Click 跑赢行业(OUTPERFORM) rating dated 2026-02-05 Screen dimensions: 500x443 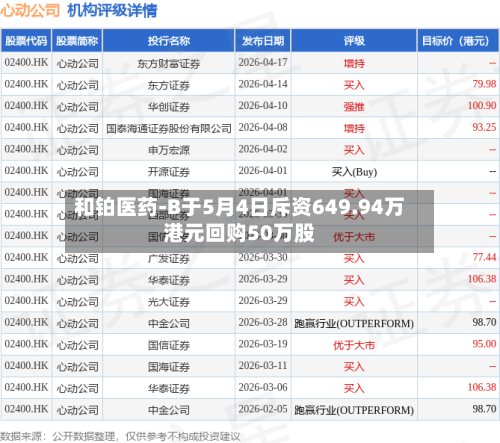pyautogui.click(x=354, y=410)
